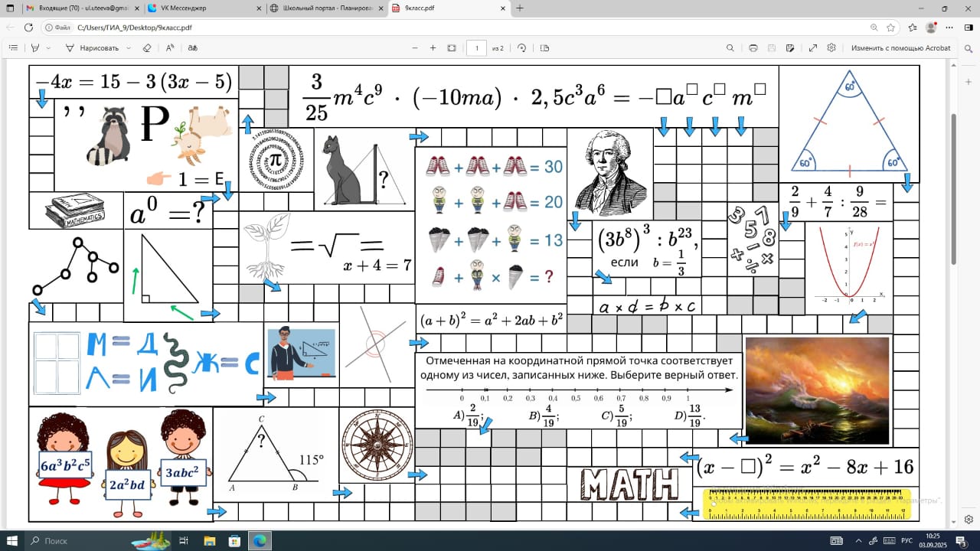Screen dimensions: 980x551
Task: Open PDF viewer settings gear
Action: click(x=831, y=47)
